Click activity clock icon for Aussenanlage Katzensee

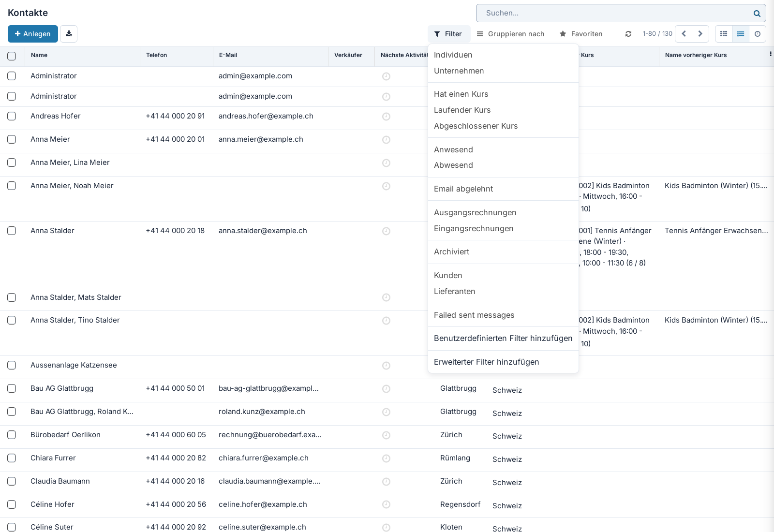(386, 366)
